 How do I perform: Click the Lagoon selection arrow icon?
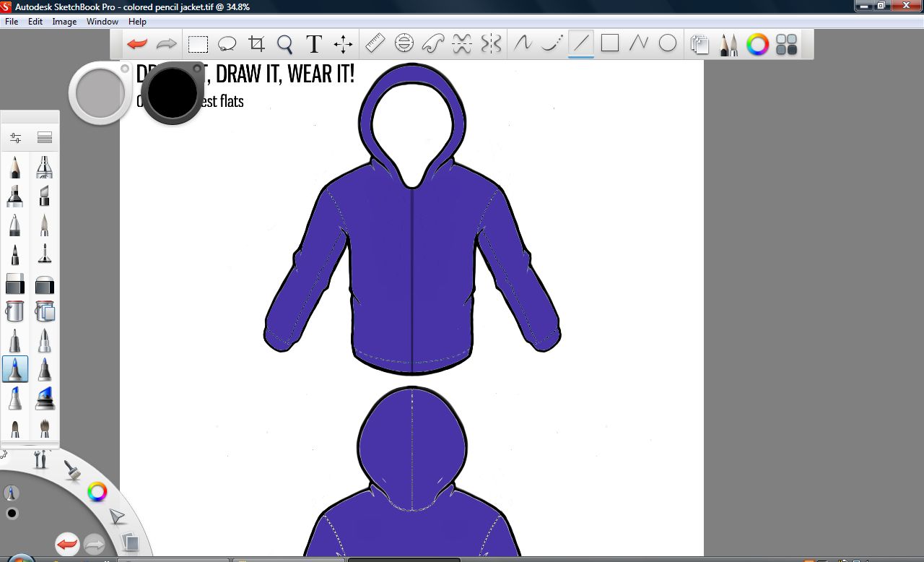coord(116,516)
